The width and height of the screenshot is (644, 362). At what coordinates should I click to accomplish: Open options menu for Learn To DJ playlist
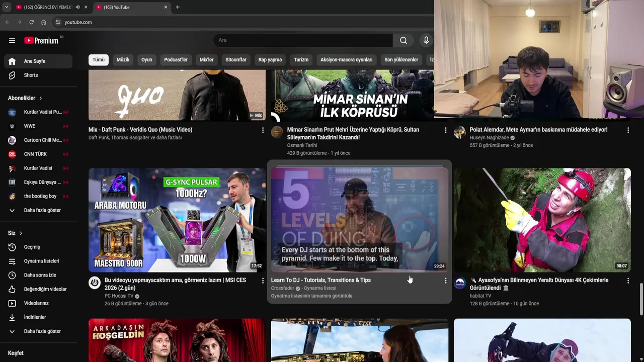[445, 281]
